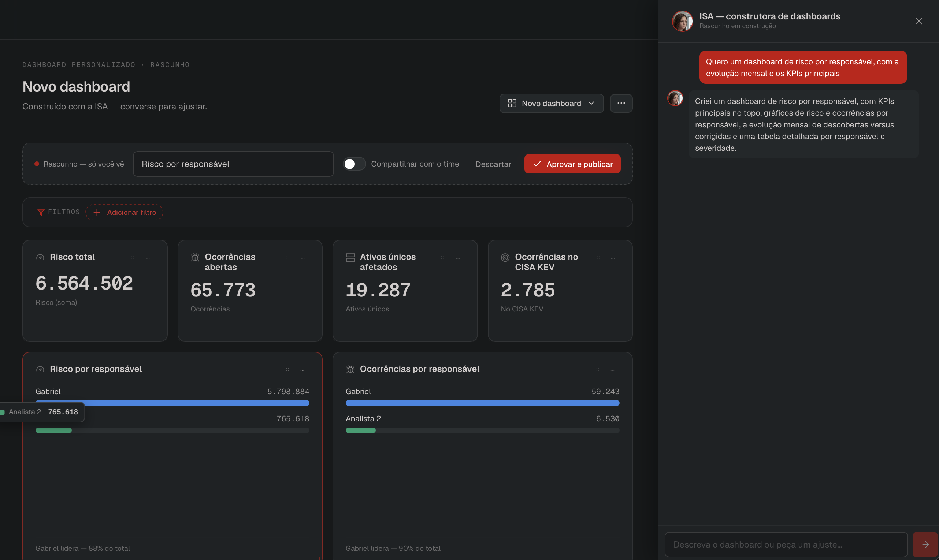This screenshot has height=560, width=939.
Task: Toggle Compartilhar com o time switch
Action: pyautogui.click(x=354, y=164)
